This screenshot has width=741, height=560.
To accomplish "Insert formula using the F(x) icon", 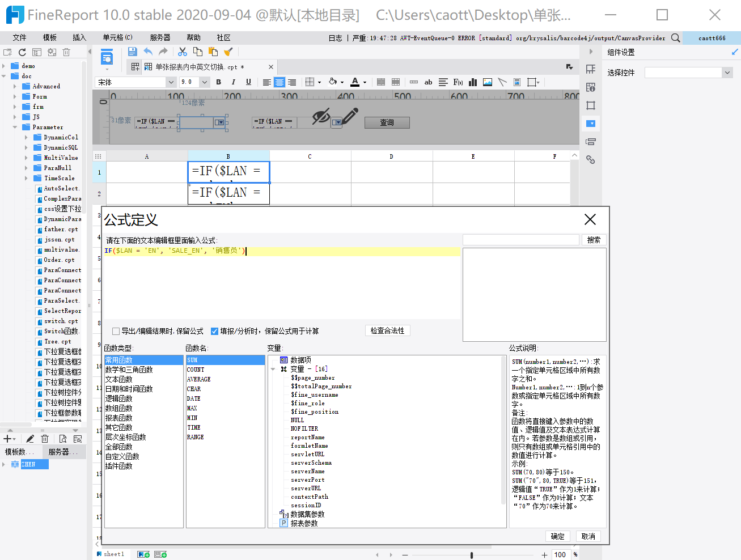I will pyautogui.click(x=458, y=82).
